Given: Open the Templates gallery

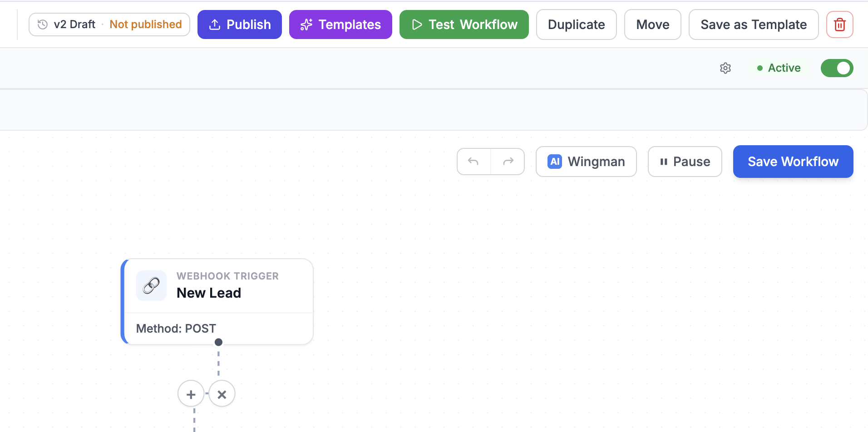Looking at the screenshot, I should 340,25.
